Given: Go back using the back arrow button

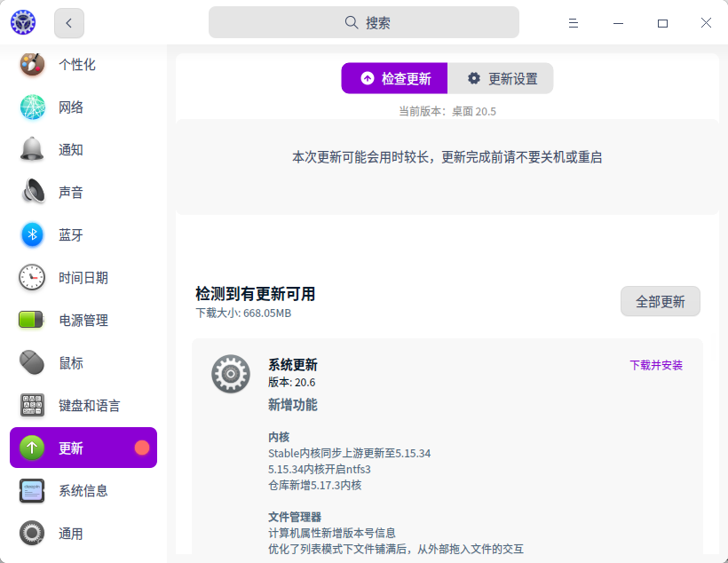Looking at the screenshot, I should 69,23.
